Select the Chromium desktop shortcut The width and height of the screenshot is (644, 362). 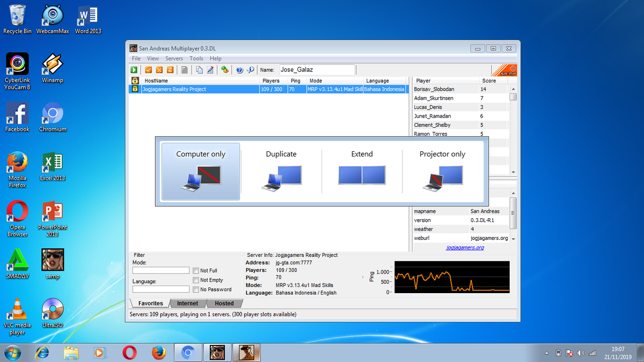click(x=53, y=117)
